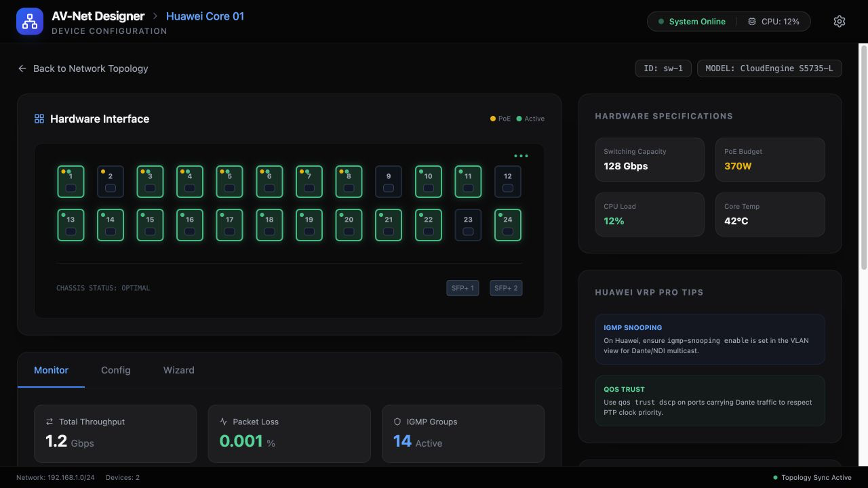Select switch port 5

tap(229, 182)
